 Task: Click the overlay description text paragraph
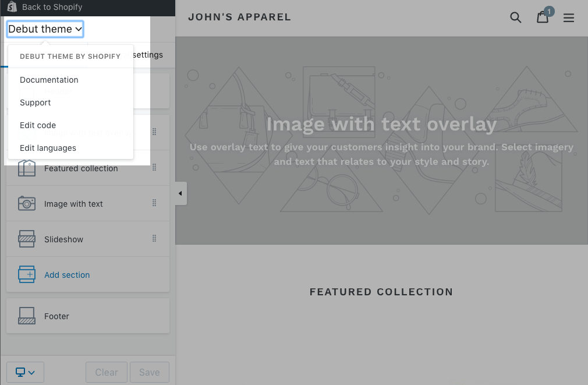pyautogui.click(x=381, y=154)
